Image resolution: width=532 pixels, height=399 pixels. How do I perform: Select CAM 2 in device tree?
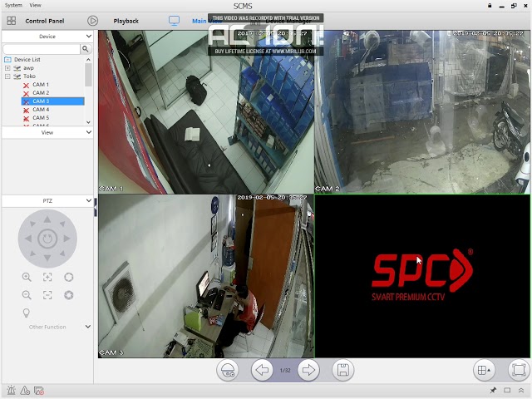point(41,92)
